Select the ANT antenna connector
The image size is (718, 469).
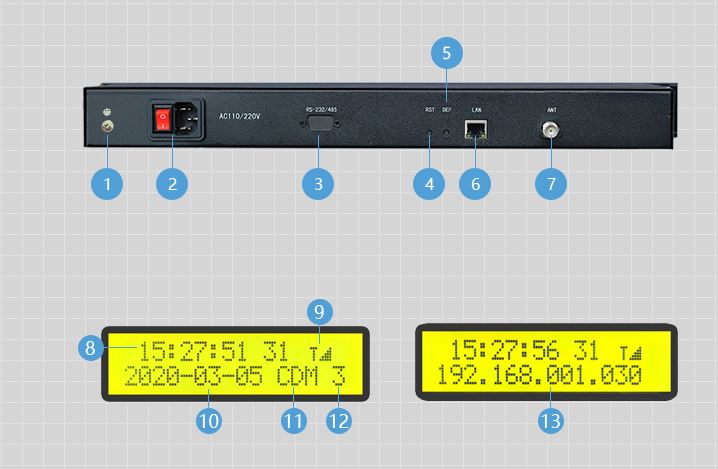[550, 130]
